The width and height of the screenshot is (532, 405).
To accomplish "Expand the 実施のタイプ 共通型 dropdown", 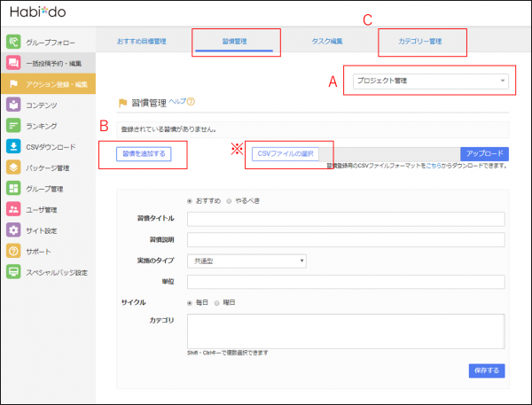I will pos(246,261).
